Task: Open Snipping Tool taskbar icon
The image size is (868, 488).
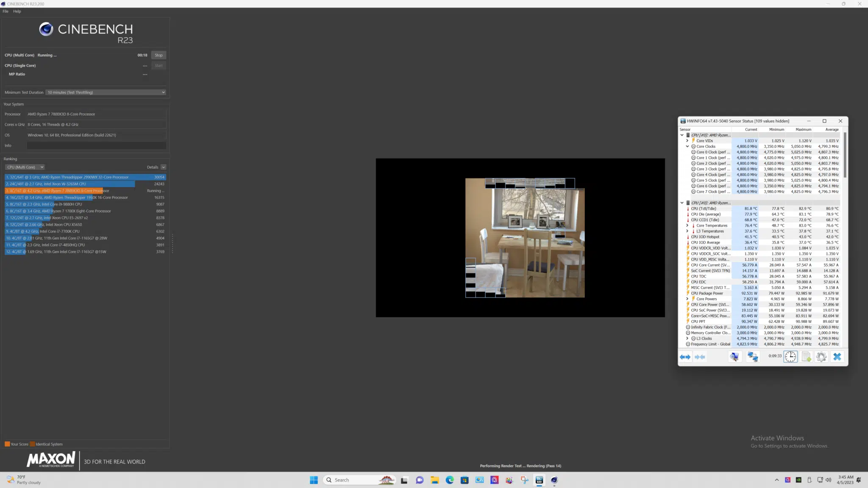Action: (524, 480)
